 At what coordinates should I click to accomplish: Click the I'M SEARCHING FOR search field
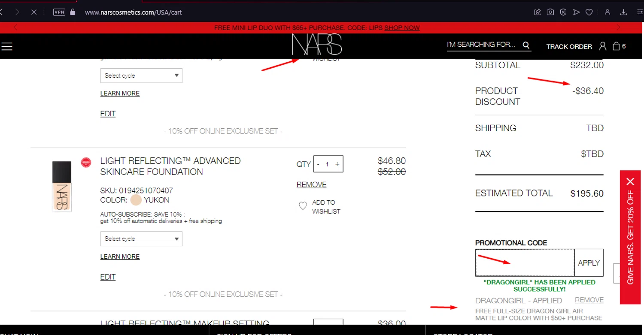click(482, 45)
